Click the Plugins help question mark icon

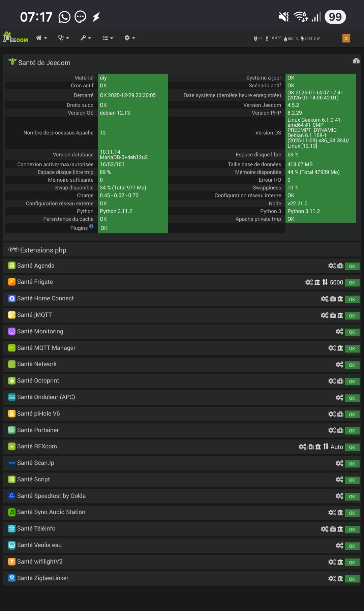point(91,226)
